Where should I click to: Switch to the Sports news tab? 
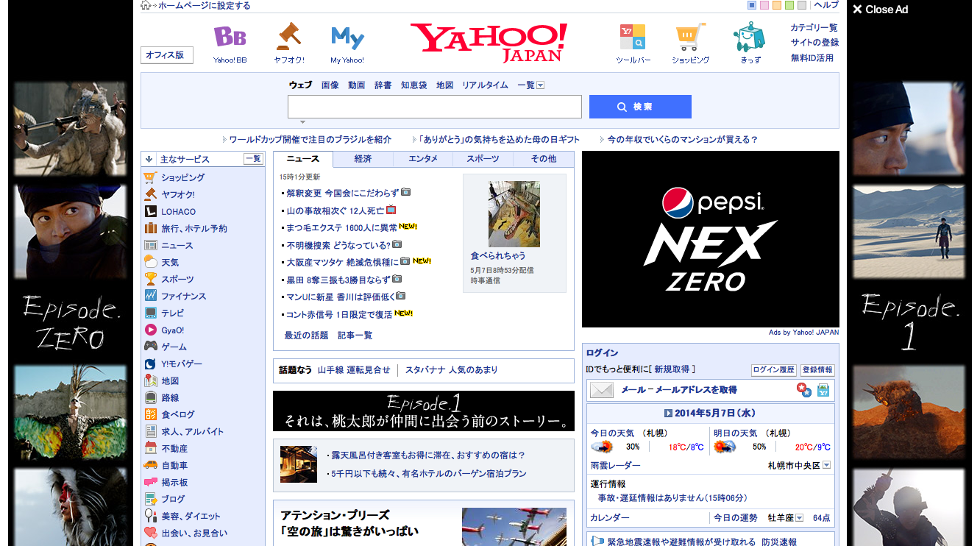click(483, 159)
